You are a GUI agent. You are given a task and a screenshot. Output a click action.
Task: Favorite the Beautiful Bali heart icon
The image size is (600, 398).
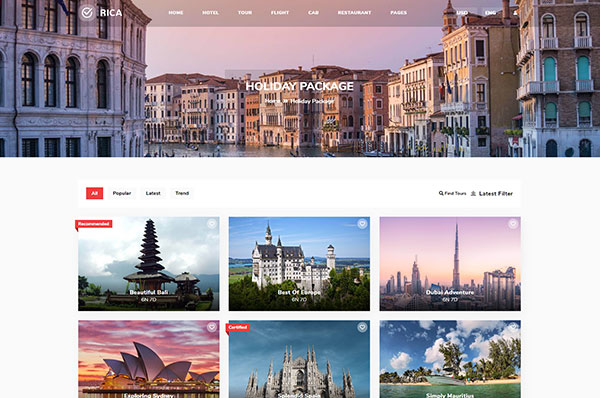(x=212, y=224)
